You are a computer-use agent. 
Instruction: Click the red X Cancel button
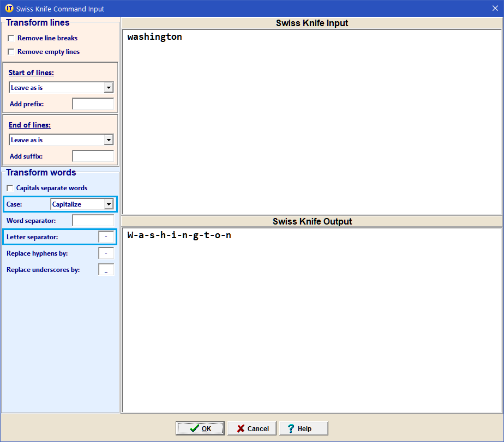click(x=252, y=428)
